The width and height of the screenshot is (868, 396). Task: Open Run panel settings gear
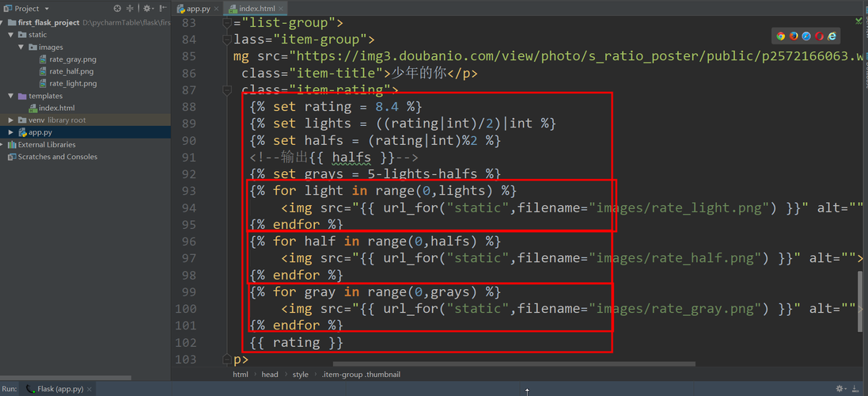pos(841,389)
